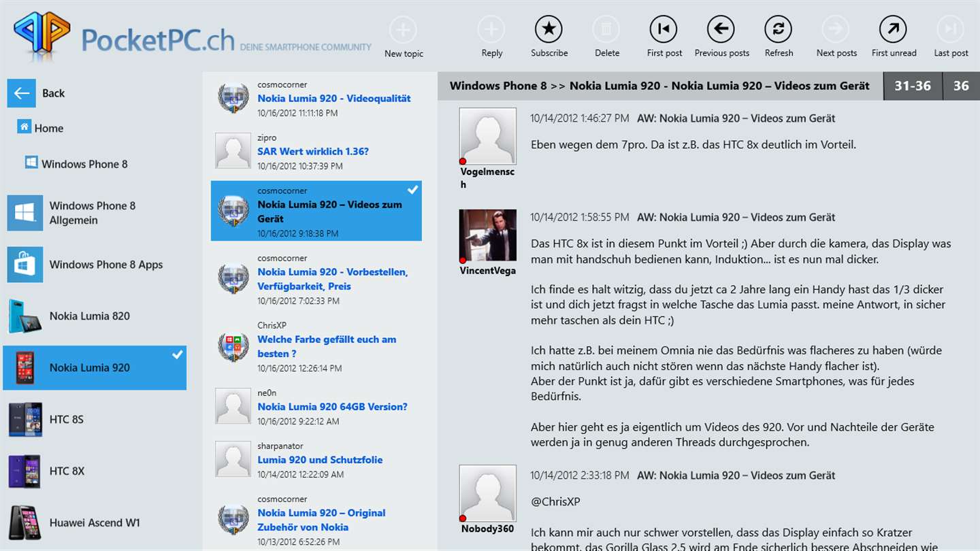Click the 31-36 post range indicator
Screen dimensions: 980x551
click(x=913, y=86)
